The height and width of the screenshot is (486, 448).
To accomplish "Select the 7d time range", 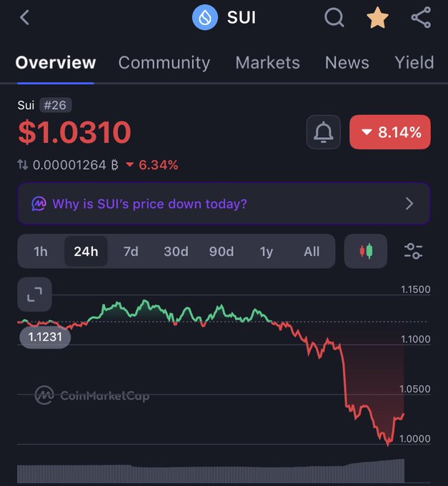I will (x=131, y=252).
